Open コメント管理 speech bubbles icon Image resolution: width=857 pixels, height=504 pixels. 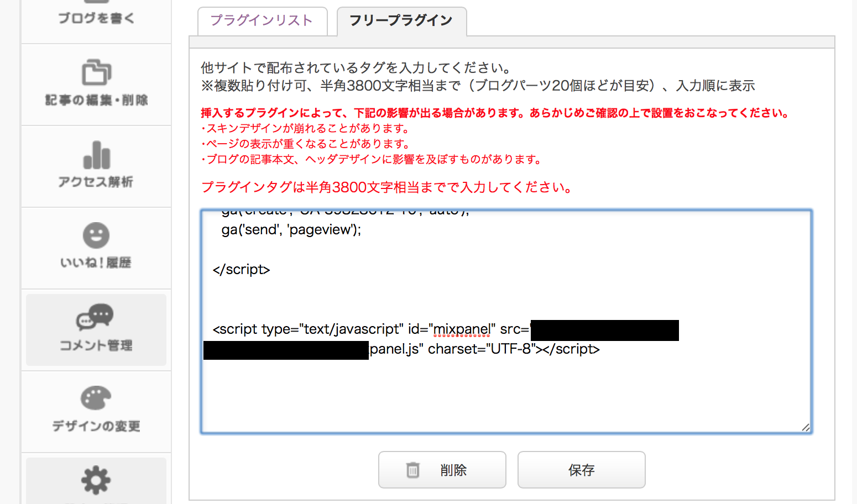point(95,317)
